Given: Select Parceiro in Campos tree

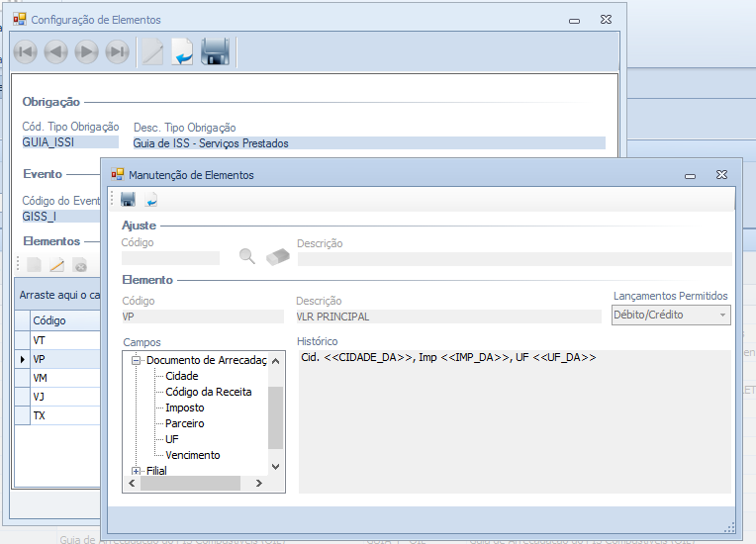Looking at the screenshot, I should [185, 423].
